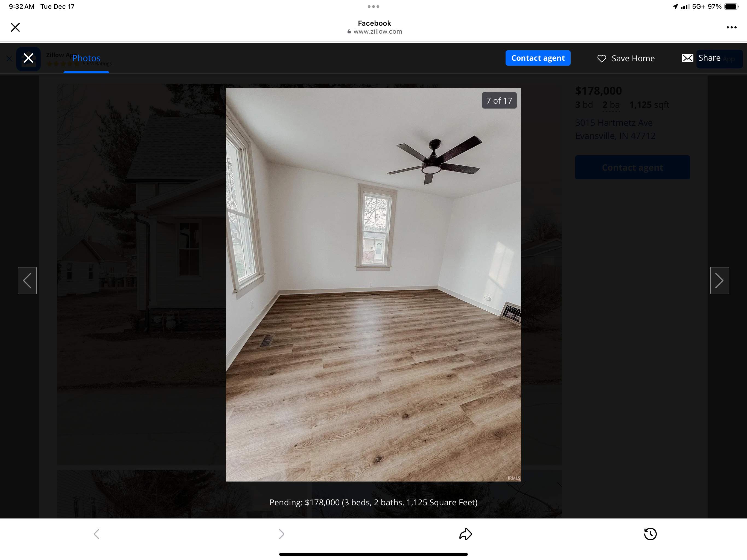The width and height of the screenshot is (747, 560).
Task: Click the bedroom ceiling-fan photo
Action: pos(373,284)
